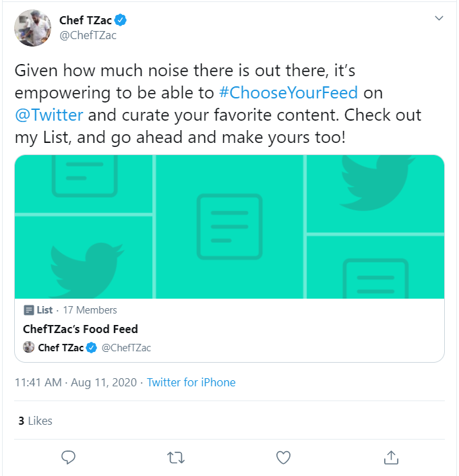The image size is (459, 476).
Task: Click the List icon in the card
Action: click(x=28, y=310)
